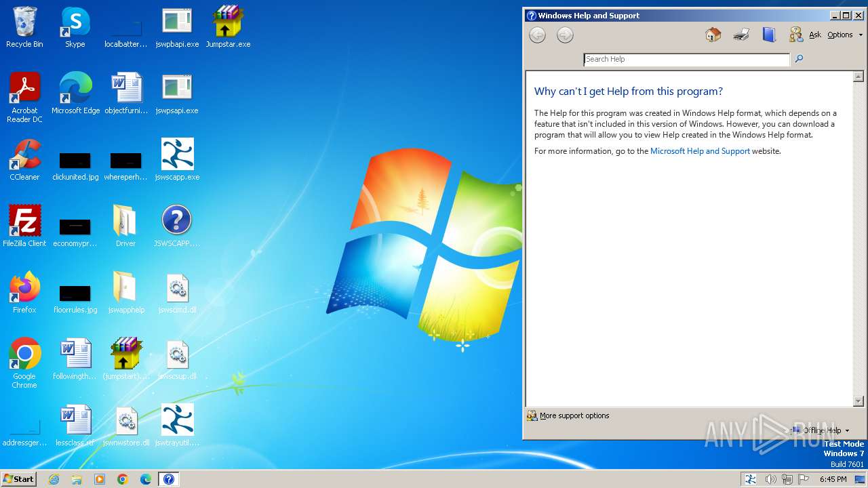
Task: Open Microsoft Help and Support website link
Action: (700, 151)
